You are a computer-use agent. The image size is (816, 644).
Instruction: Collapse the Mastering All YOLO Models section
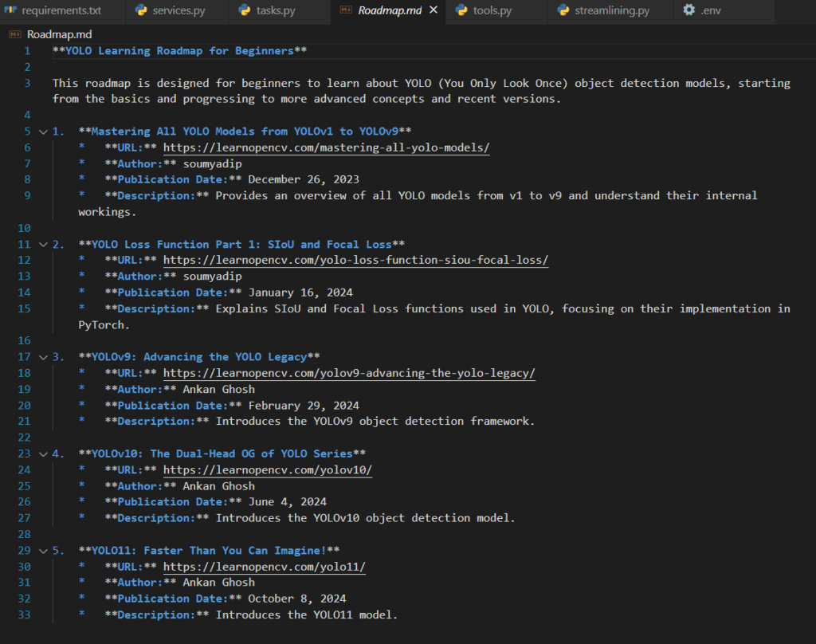[x=43, y=132]
